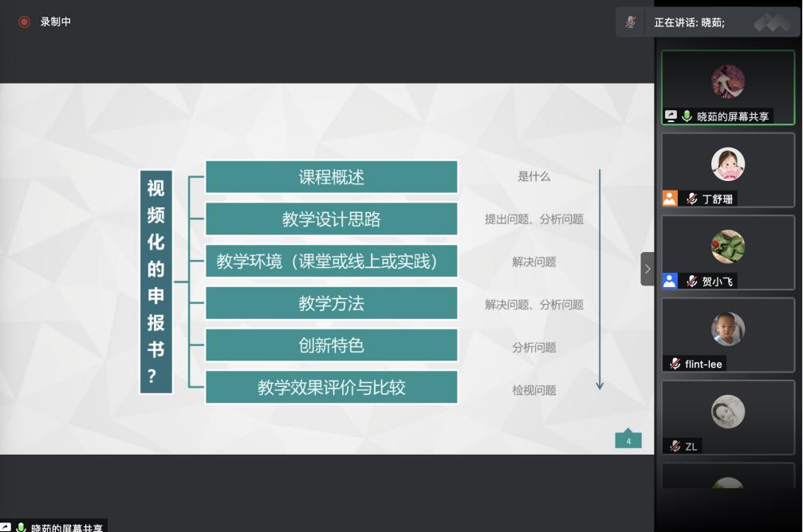Click the slide page number 4 badge

coord(628,440)
